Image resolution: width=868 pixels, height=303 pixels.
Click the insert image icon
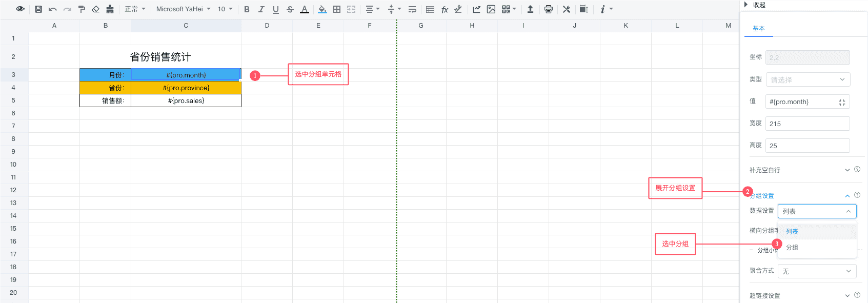[491, 9]
